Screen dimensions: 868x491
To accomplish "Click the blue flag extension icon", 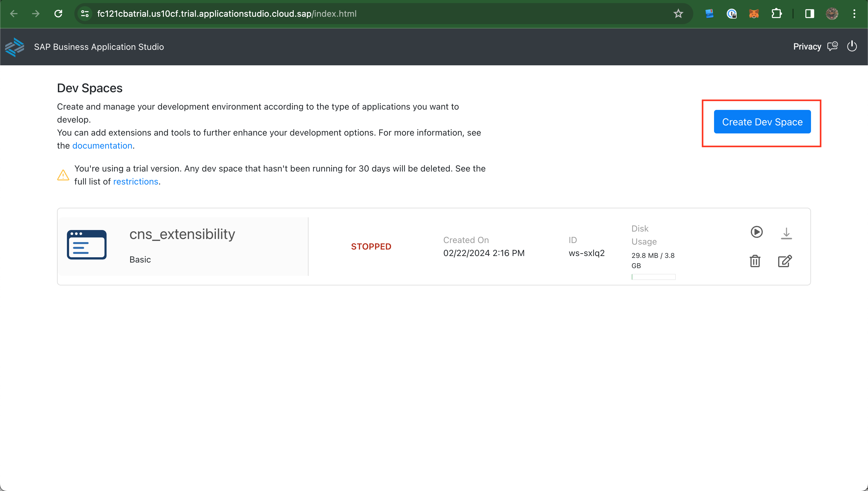I will tap(709, 14).
